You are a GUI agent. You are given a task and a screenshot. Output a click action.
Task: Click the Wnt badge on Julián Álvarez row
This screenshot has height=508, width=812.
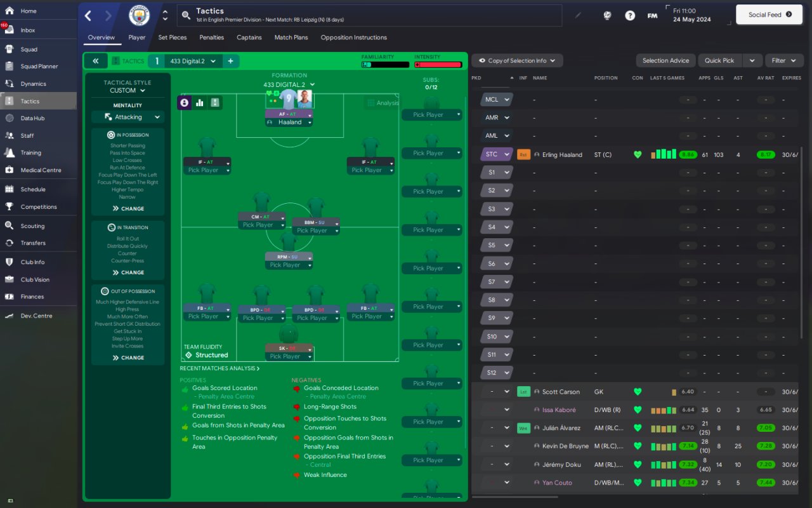tap(523, 428)
